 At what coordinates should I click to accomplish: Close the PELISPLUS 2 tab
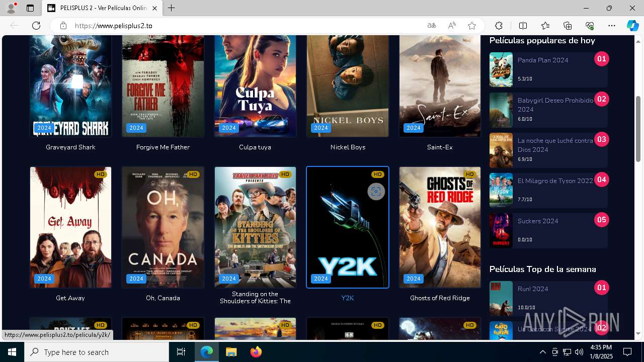[155, 8]
